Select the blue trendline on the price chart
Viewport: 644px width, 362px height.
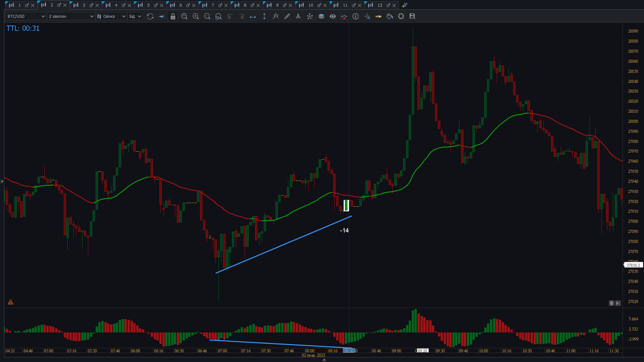284,244
